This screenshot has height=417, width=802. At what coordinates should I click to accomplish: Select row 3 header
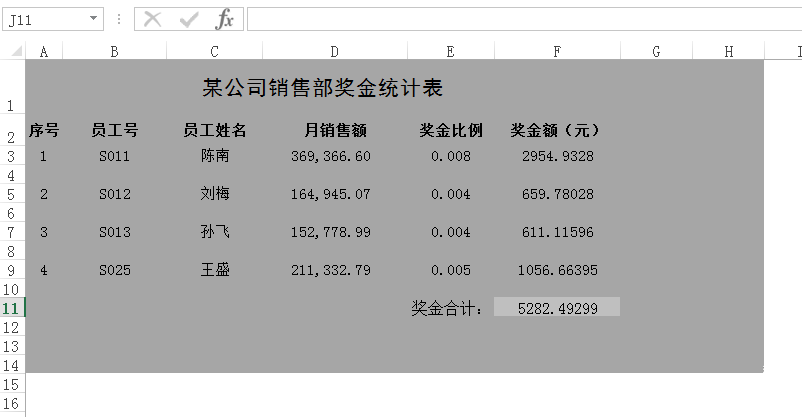click(x=12, y=156)
